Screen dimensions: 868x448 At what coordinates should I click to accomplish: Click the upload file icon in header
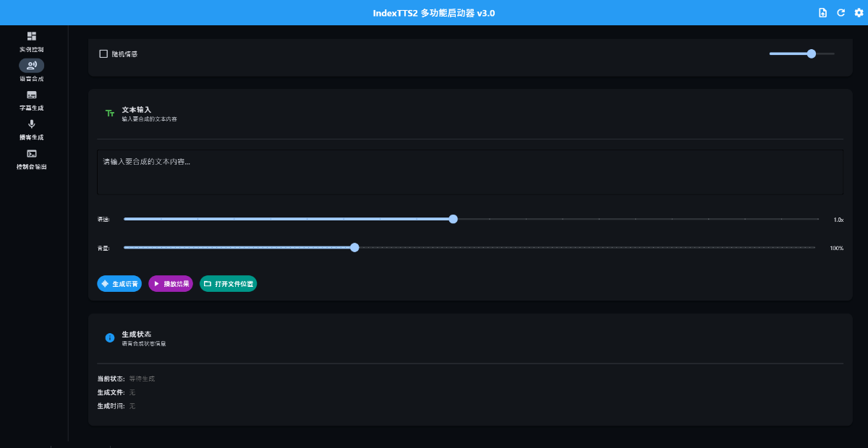822,13
